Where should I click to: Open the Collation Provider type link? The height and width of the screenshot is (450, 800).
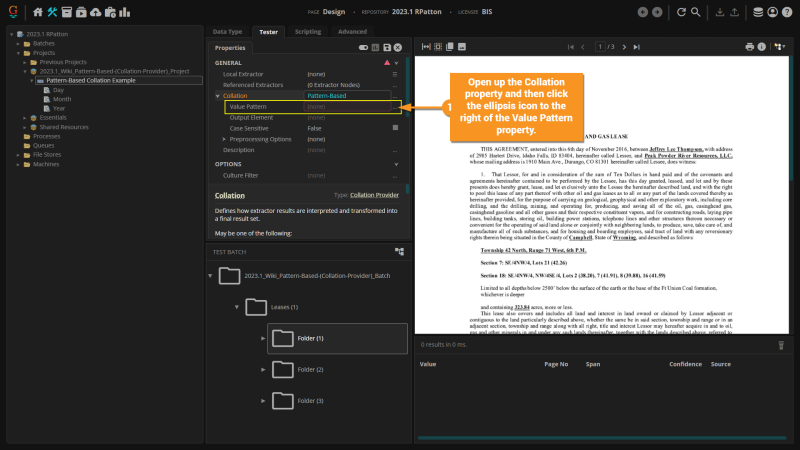coord(374,195)
